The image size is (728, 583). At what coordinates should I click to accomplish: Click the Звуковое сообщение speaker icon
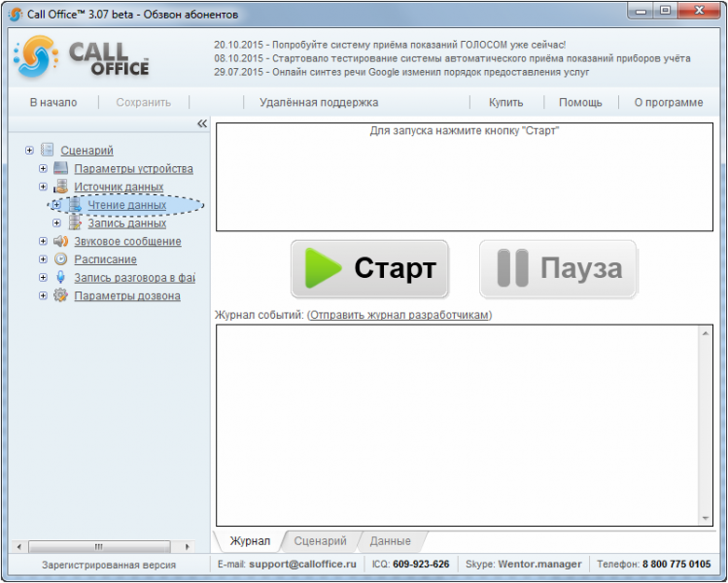pos(61,241)
